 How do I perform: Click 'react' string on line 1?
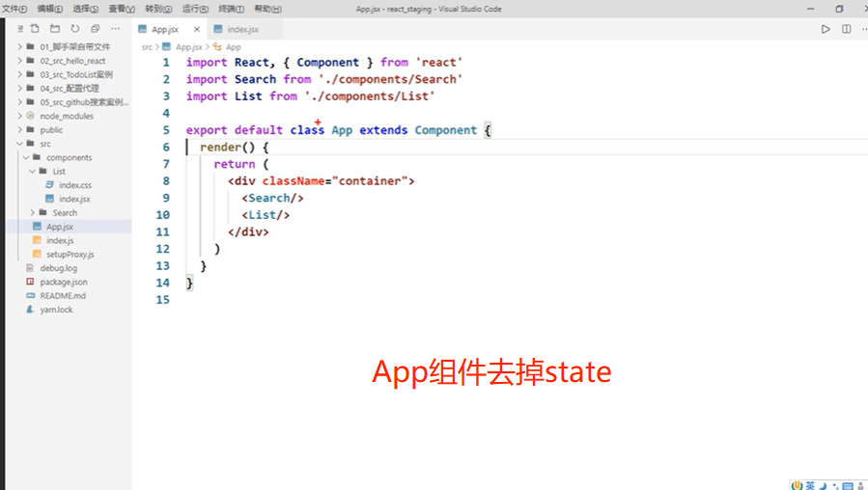[x=438, y=63]
